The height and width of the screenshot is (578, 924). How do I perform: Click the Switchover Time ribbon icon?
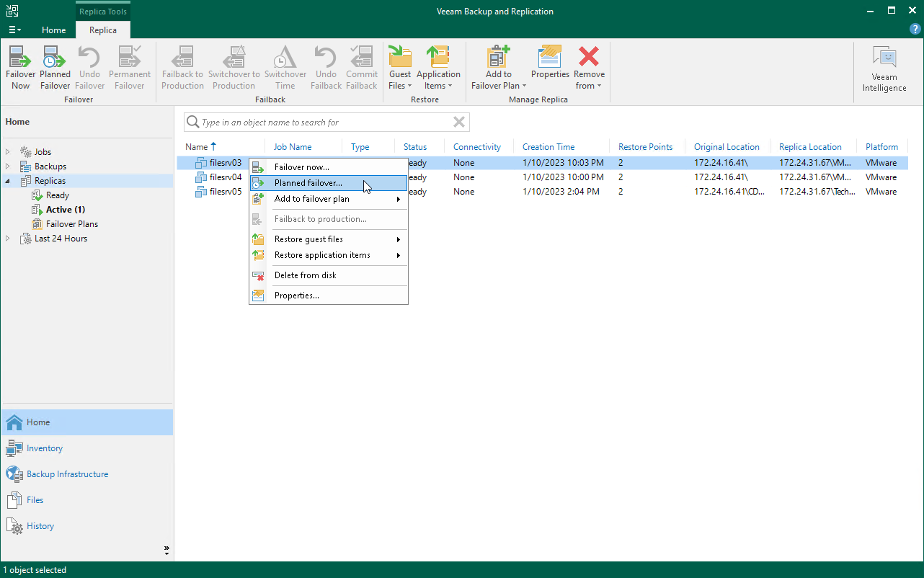coord(285,68)
